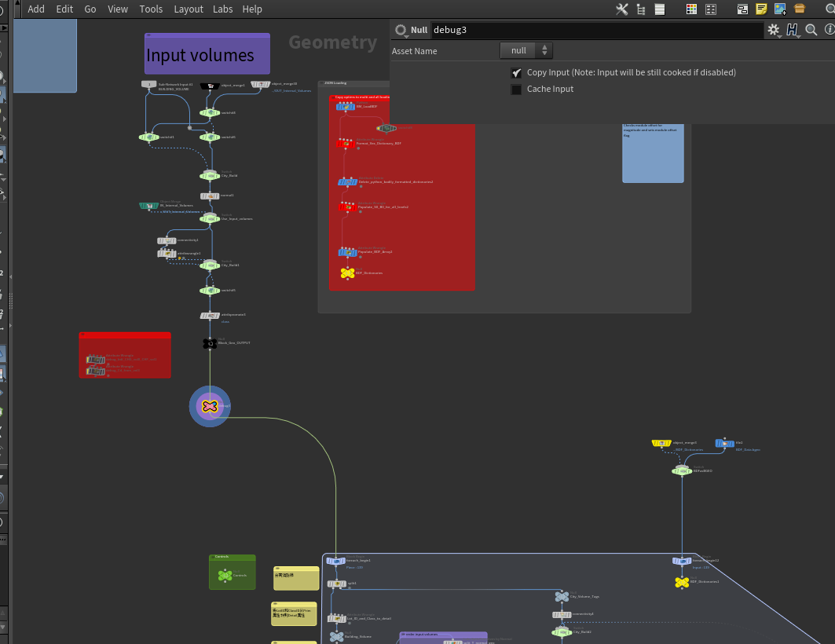Screen dimensions: 835x644
Task: Click the parameter gear settings icon
Action: coord(774,30)
